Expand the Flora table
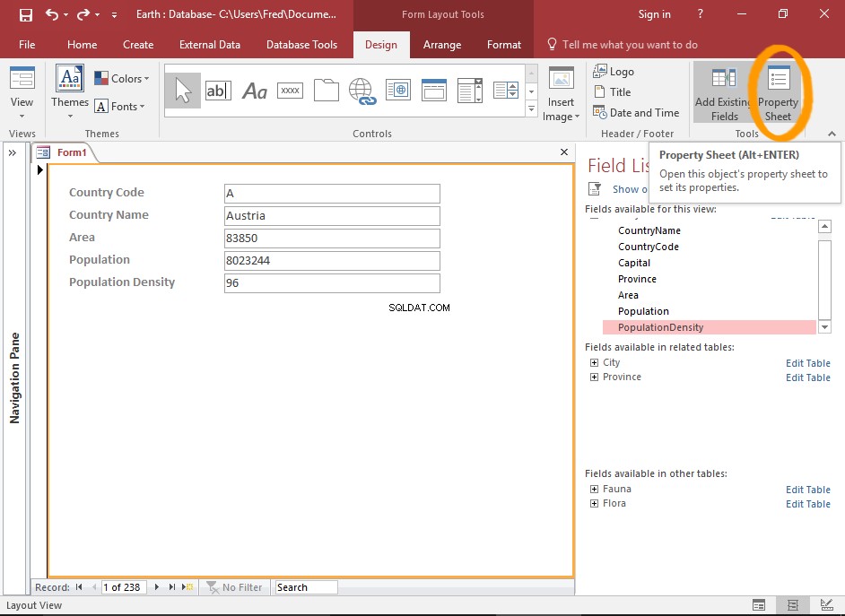 [594, 503]
